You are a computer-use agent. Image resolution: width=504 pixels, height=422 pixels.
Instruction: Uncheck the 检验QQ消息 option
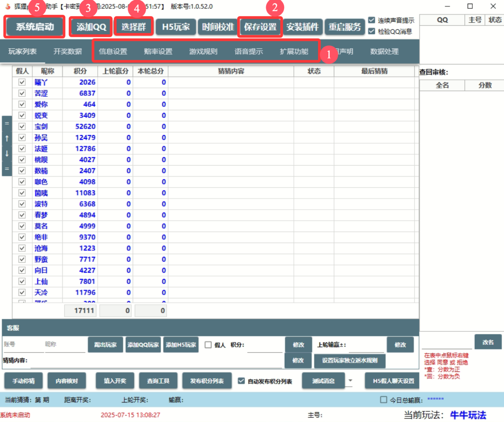[372, 31]
